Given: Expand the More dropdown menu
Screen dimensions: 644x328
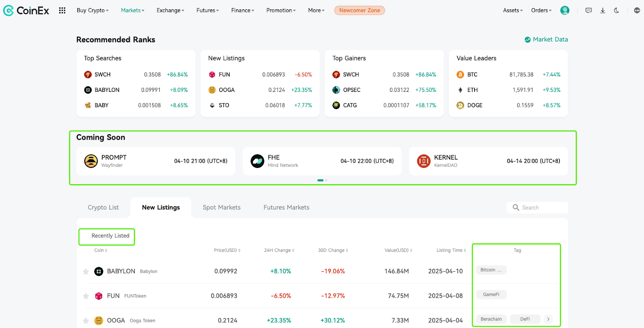Looking at the screenshot, I should tap(316, 10).
